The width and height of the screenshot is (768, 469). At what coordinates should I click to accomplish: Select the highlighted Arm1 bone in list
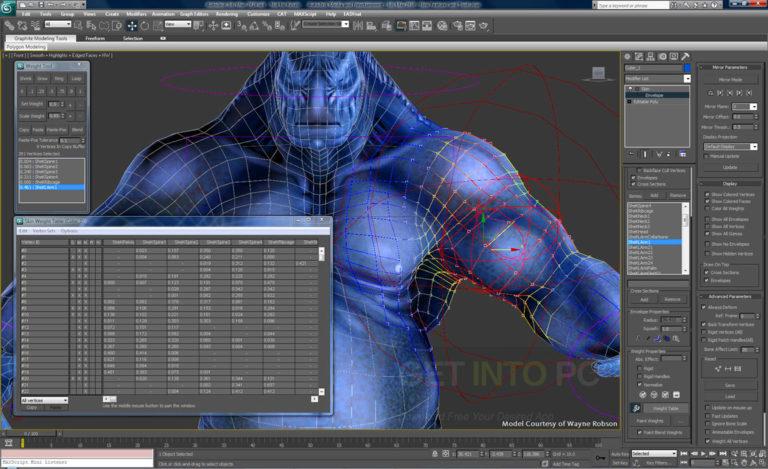tap(654, 242)
